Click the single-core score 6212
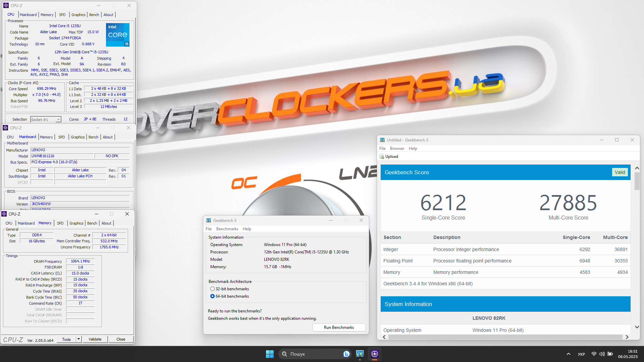This screenshot has height=362, width=644. (x=443, y=202)
